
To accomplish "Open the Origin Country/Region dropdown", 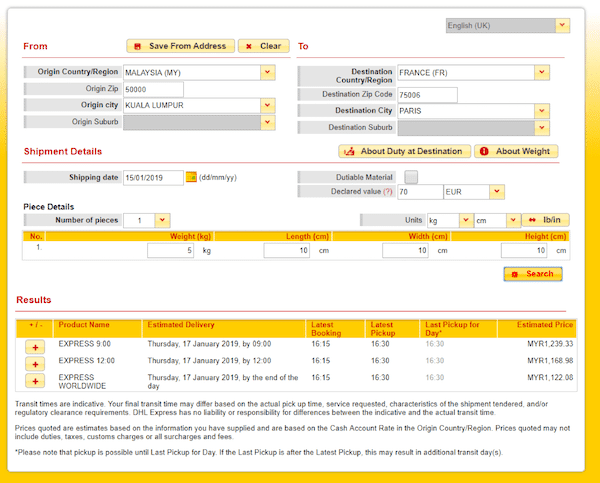I will click(267, 72).
